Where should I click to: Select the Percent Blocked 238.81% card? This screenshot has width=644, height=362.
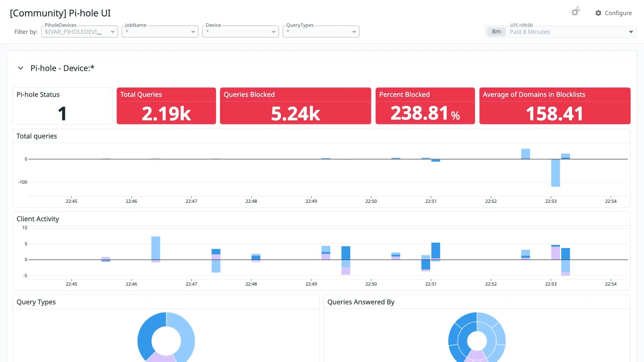[x=425, y=106]
